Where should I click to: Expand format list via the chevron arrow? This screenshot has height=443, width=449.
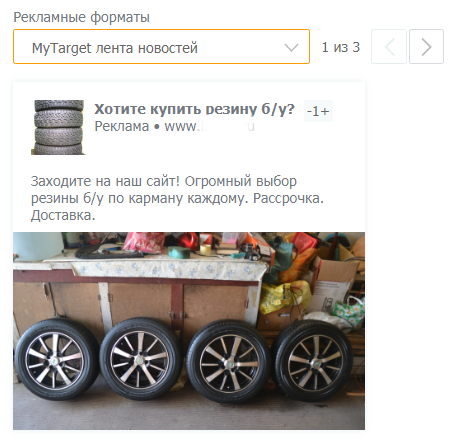tap(291, 48)
